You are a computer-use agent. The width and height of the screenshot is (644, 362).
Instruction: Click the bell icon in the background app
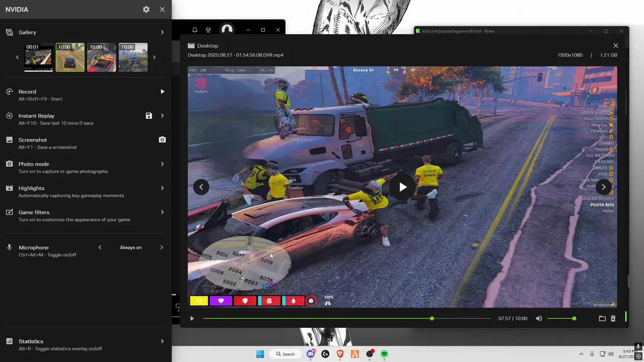pyautogui.click(x=195, y=30)
